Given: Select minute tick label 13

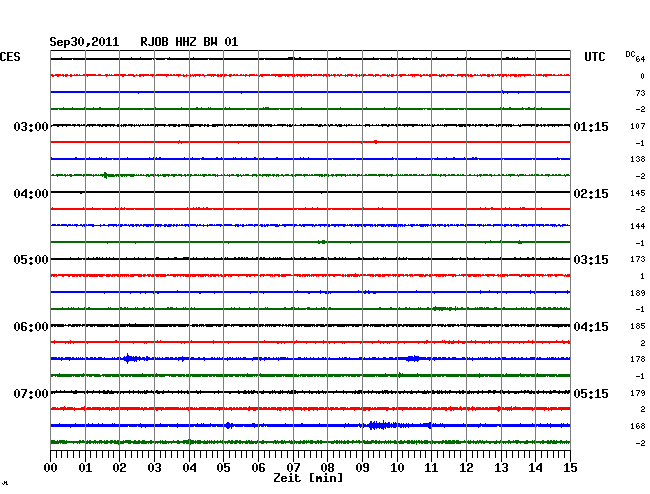Looking at the screenshot, I should (x=501, y=468).
